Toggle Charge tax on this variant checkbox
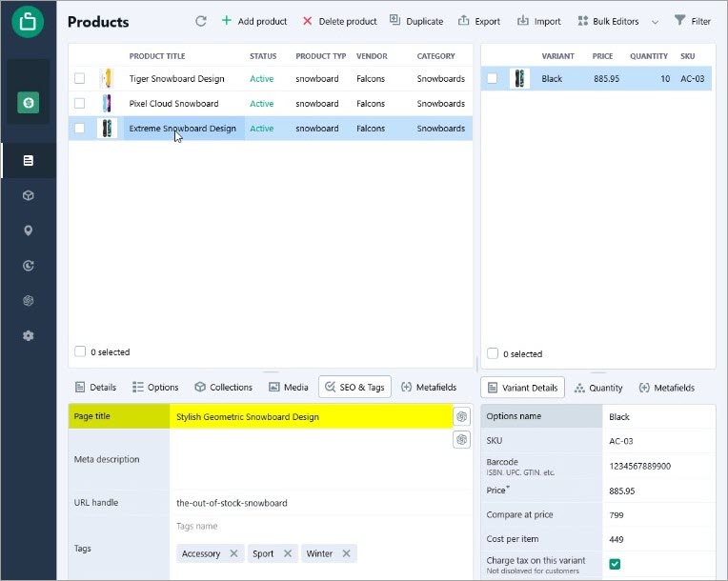Screen dimensions: 728x581 pyautogui.click(x=615, y=564)
